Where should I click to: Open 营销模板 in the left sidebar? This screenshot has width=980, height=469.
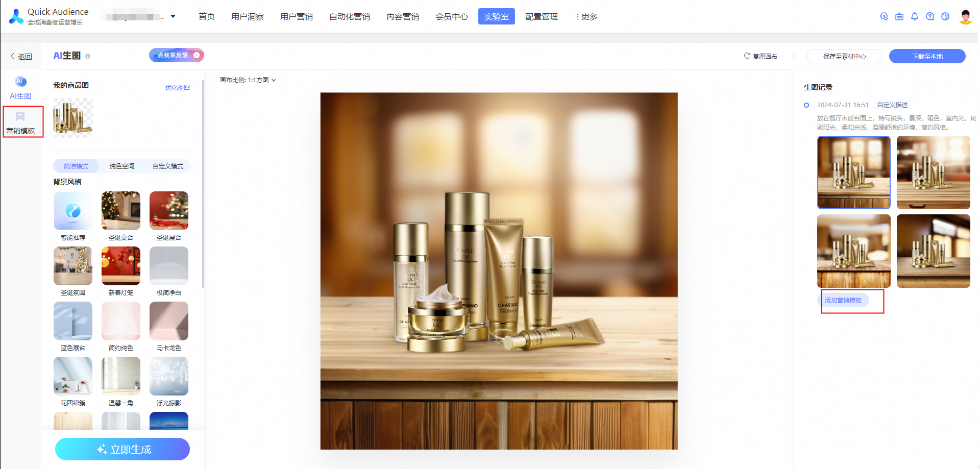click(x=20, y=122)
